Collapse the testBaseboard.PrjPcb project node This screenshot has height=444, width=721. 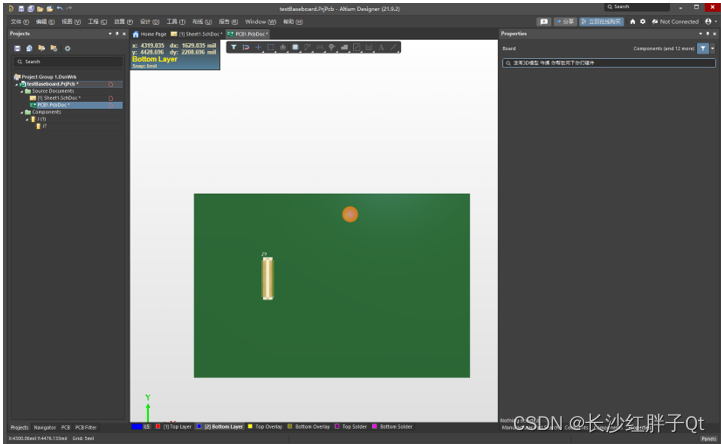16,84
